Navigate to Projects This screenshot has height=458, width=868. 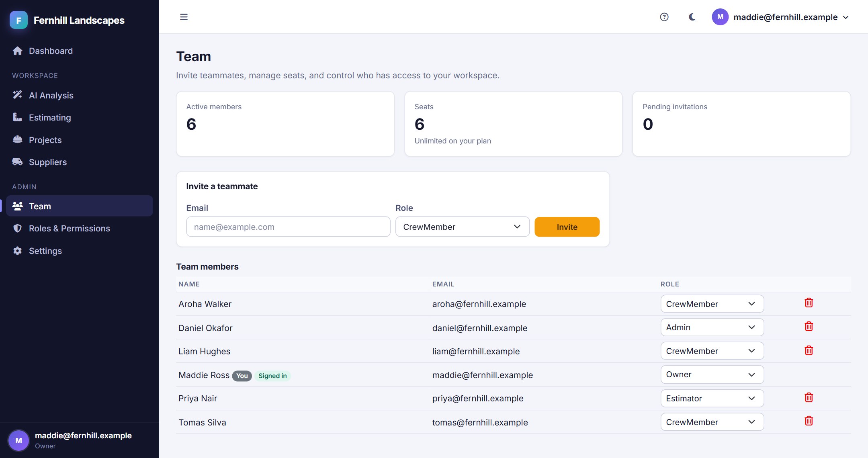pos(80,140)
